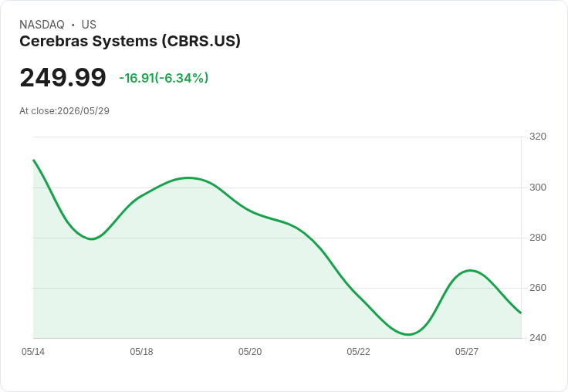This screenshot has height=392, width=568.
Task: Click the NASDAQ exchange label
Action: click(42, 25)
